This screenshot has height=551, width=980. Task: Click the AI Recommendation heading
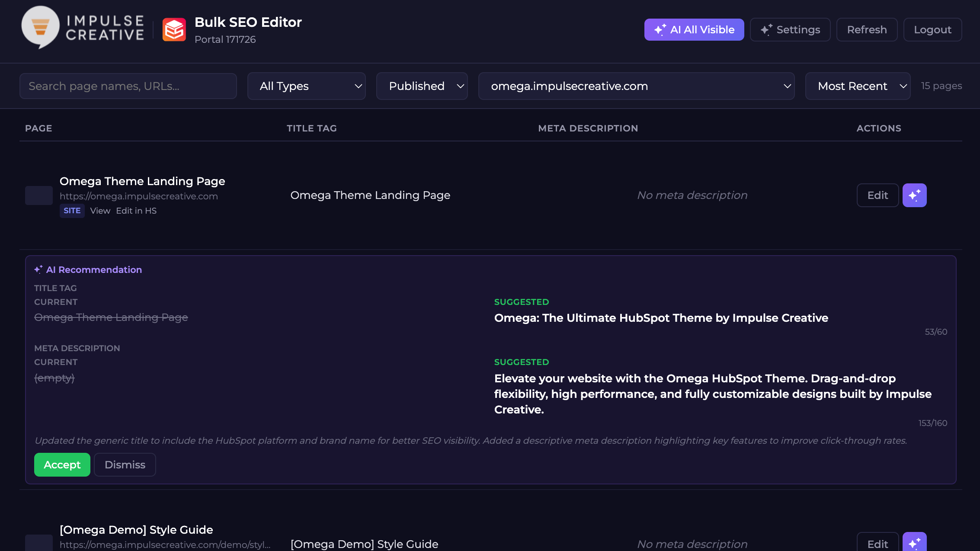point(94,269)
